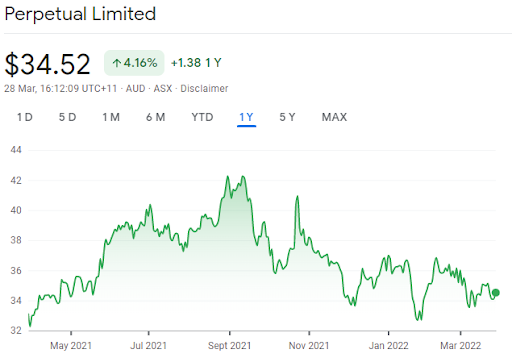Switch to the 6 M range

click(156, 117)
